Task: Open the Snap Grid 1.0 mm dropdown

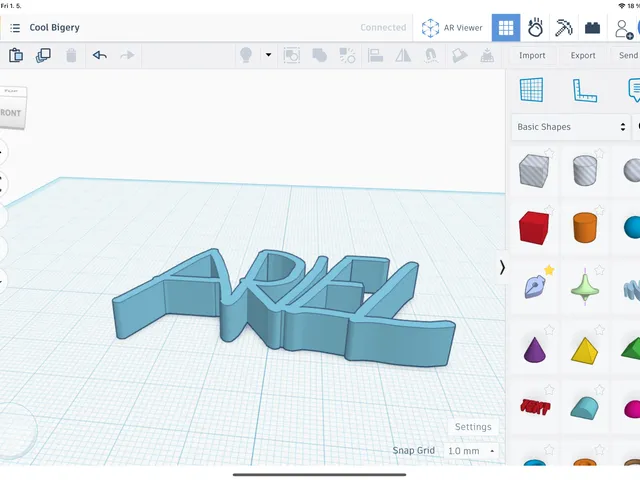Action: coord(471,451)
